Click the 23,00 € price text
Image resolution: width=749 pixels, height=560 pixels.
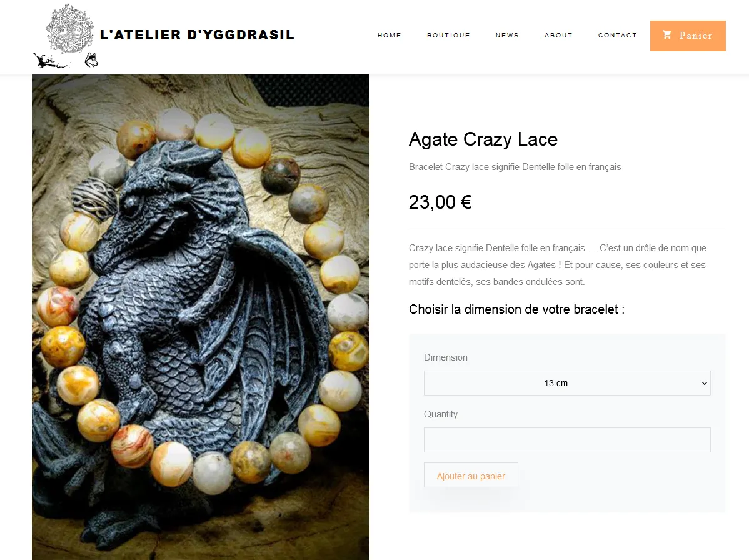pyautogui.click(x=440, y=202)
